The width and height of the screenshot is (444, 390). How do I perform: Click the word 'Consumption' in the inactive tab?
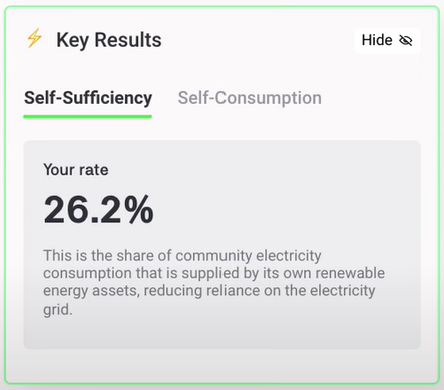(268, 98)
